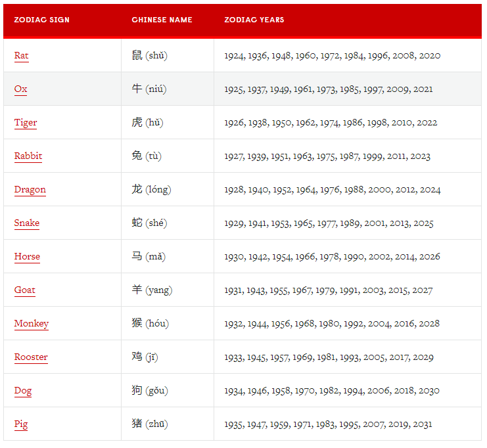Select the Zodiac Years column header
Viewport: 487px width, 448px height.
click(x=254, y=20)
